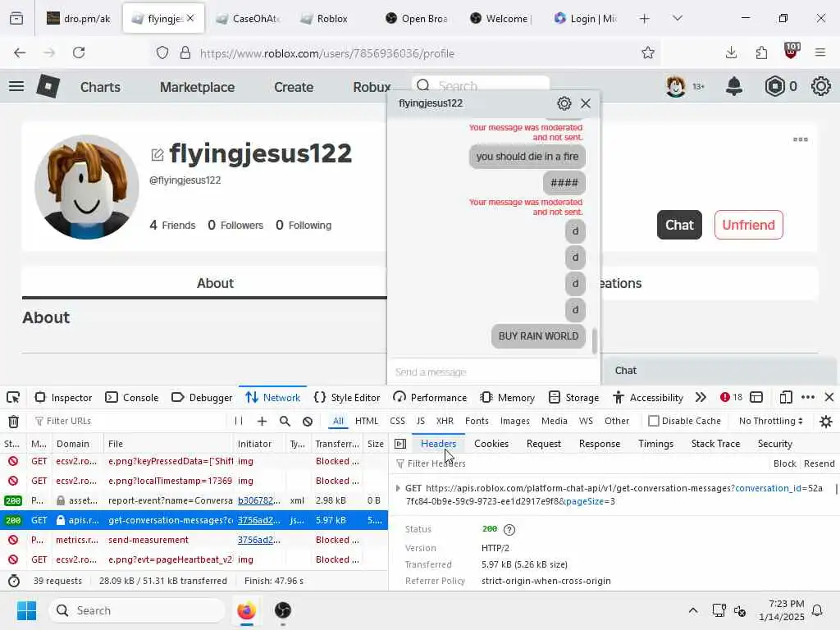Open chat window settings gear

coord(564,103)
